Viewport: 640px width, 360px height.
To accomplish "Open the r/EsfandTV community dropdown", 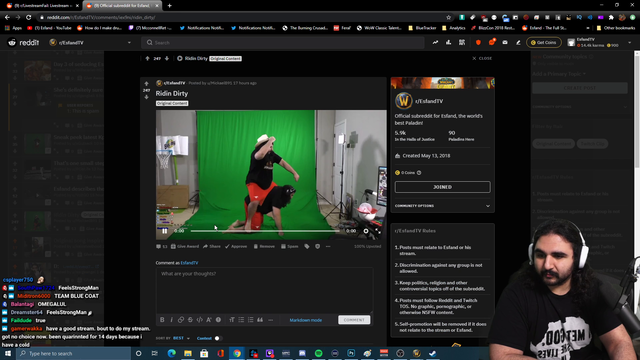I will coord(90,42).
